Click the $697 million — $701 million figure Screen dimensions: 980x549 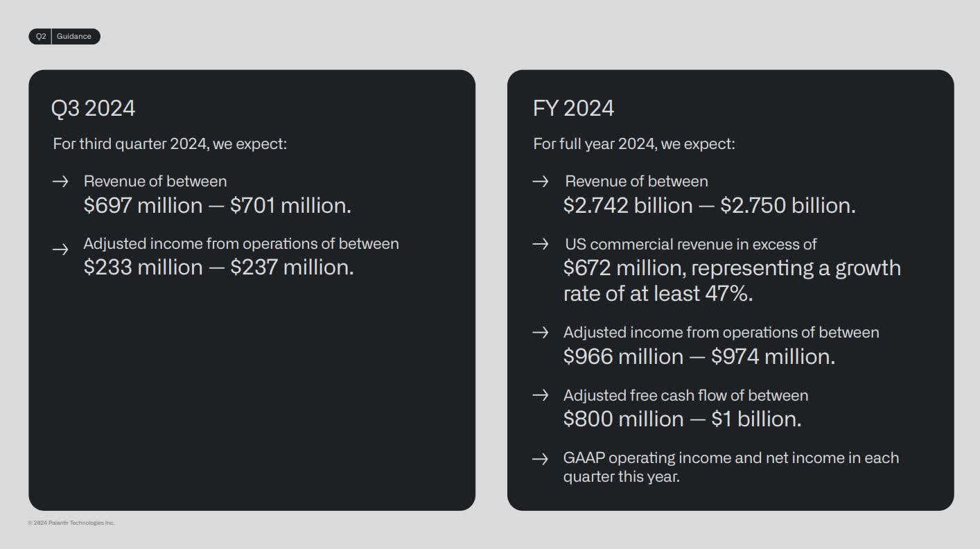click(x=217, y=205)
